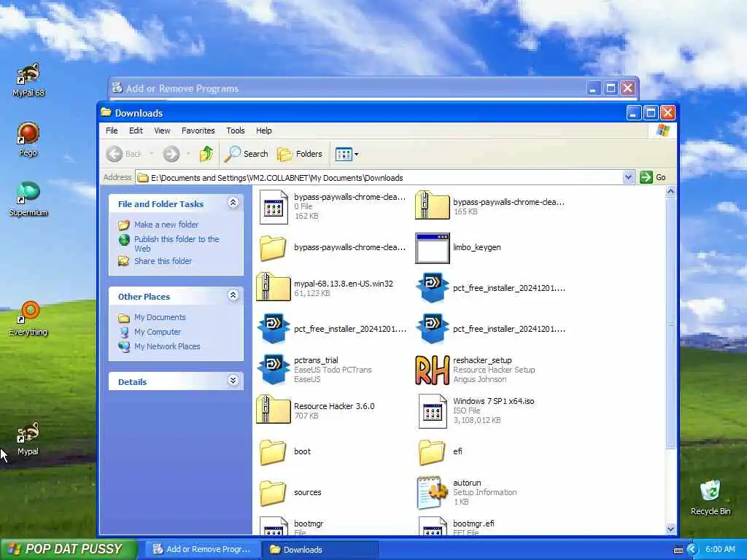
Task: Open the Tools menu
Action: click(236, 131)
